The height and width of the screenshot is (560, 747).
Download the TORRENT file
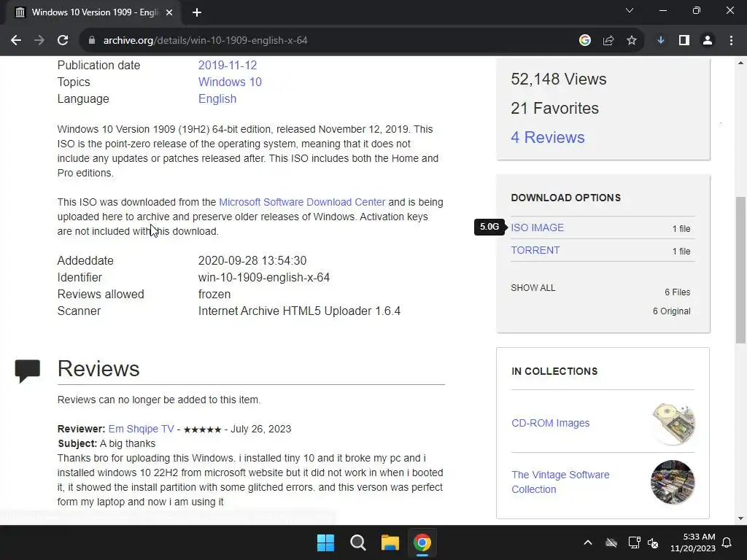535,251
